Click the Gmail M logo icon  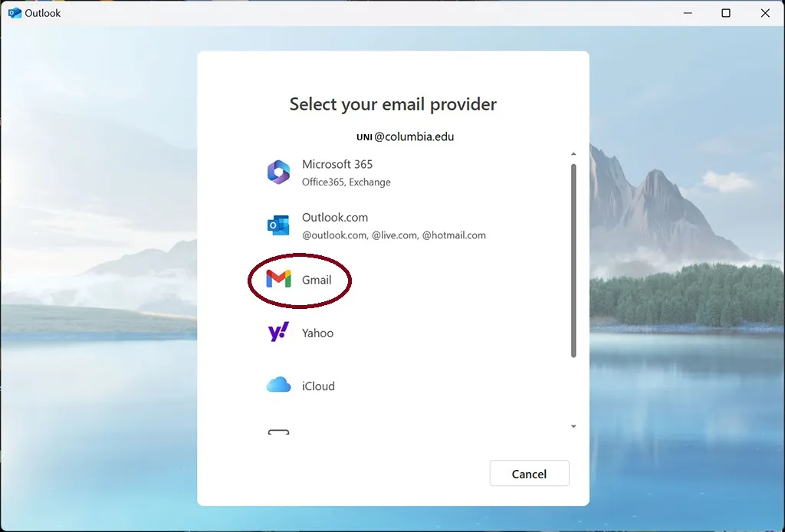[278, 279]
